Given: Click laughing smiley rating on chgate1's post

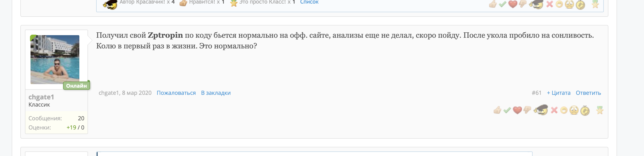Looking at the screenshot, I should [564, 110].
